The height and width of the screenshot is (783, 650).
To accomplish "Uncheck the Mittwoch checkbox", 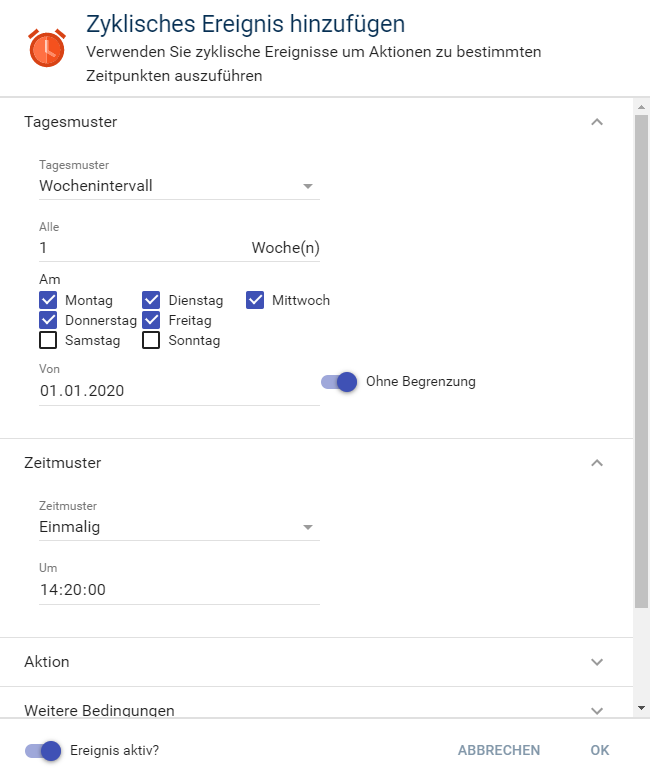I will [x=255, y=300].
